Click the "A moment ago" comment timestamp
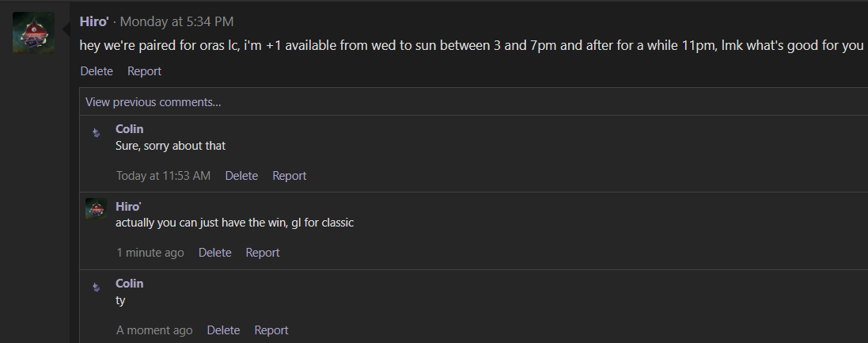Screen dimensions: 868x343 point(154,330)
